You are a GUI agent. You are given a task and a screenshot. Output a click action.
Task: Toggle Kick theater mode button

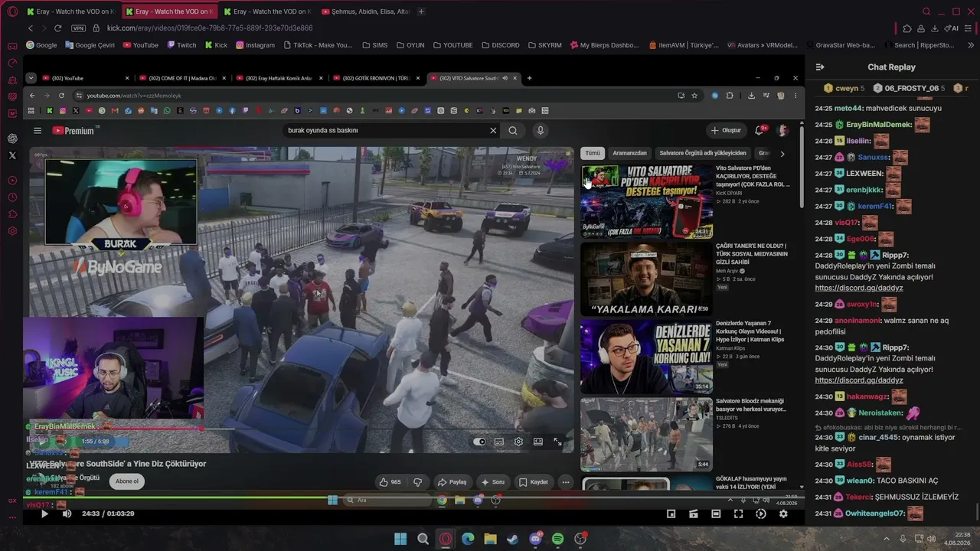pyautogui.click(x=716, y=514)
